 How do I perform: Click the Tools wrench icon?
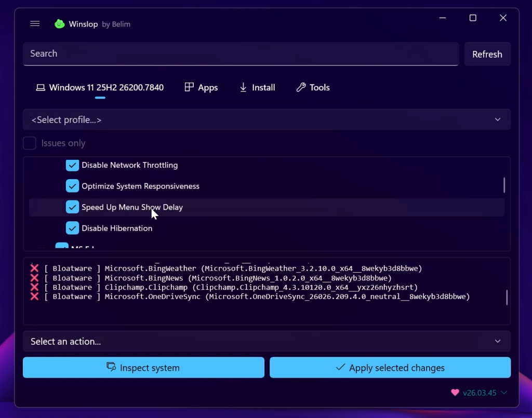coord(301,87)
